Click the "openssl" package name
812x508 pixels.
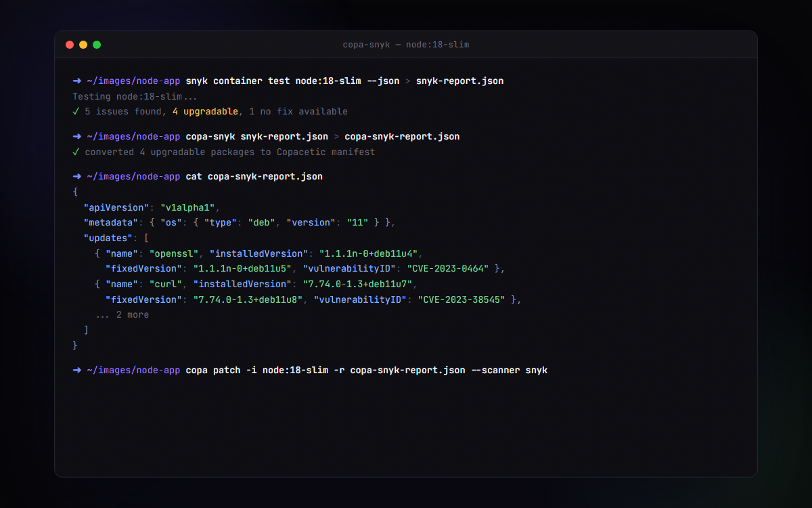[175, 254]
